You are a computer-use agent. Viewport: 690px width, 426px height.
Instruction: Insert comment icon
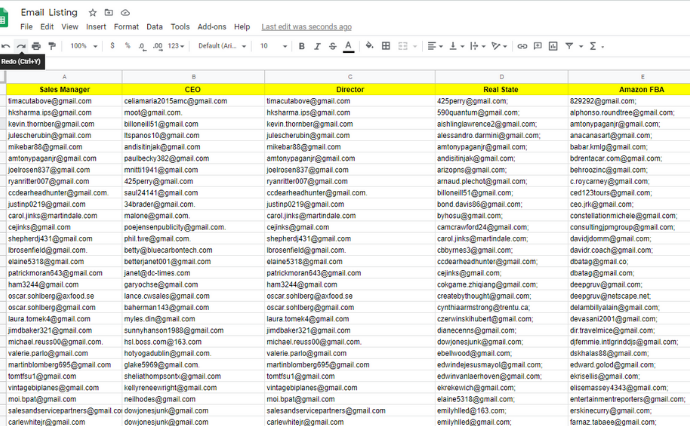pyautogui.click(x=537, y=46)
